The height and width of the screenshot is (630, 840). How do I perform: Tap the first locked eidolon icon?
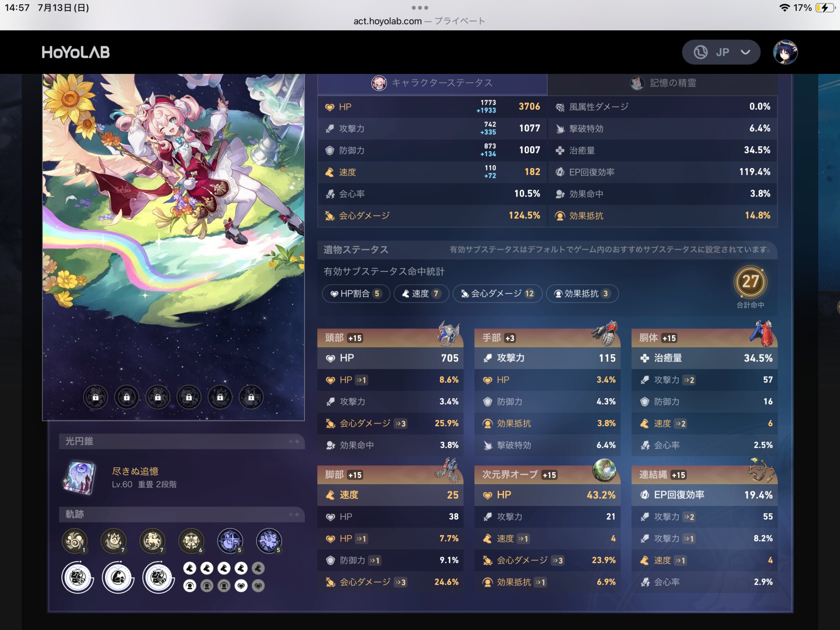[96, 397]
